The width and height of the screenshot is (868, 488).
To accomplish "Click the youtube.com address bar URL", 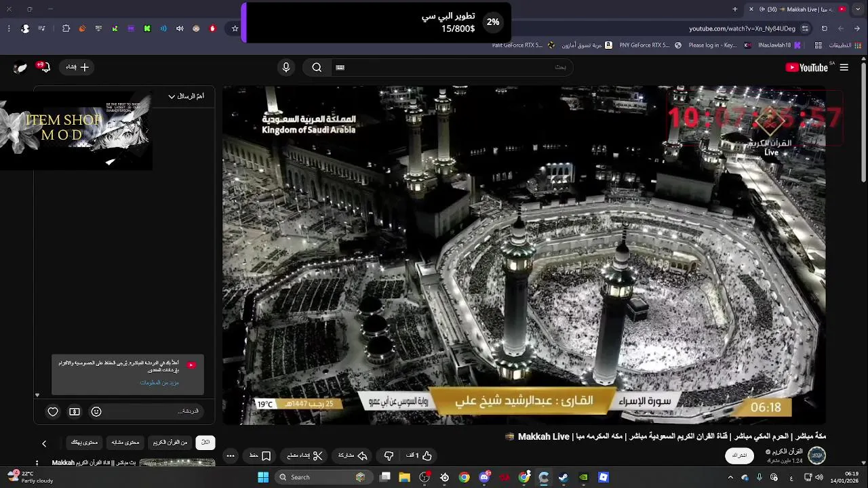I will click(x=742, y=28).
